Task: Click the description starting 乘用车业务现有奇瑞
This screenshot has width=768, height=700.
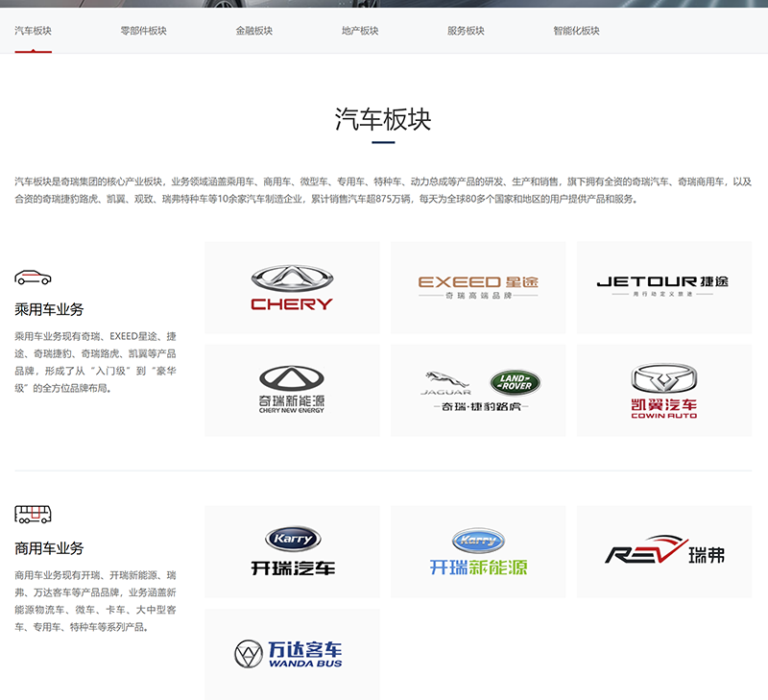Action: click(95, 363)
